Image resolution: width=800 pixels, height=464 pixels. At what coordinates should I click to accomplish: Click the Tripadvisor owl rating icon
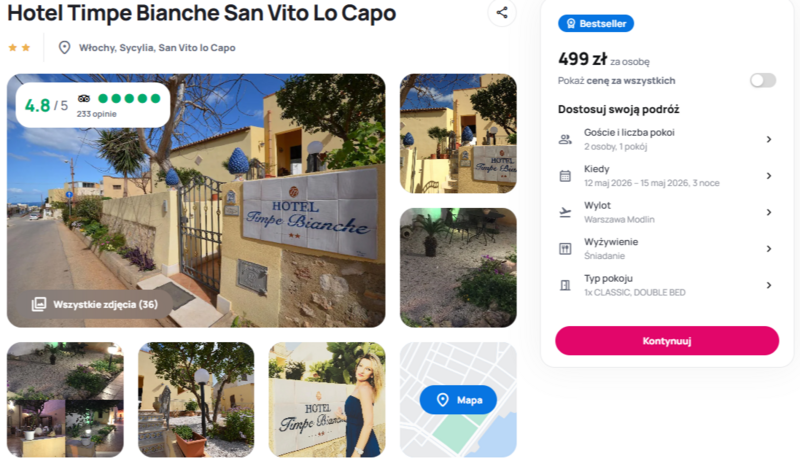(84, 99)
